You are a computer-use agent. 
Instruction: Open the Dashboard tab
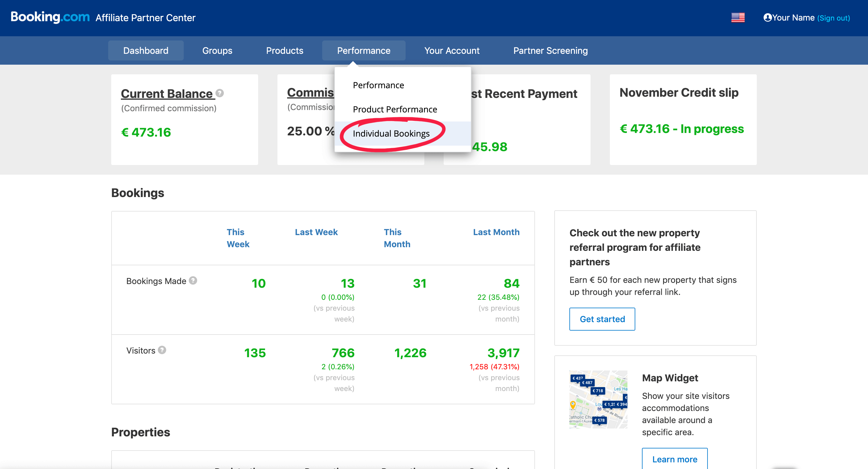(146, 50)
